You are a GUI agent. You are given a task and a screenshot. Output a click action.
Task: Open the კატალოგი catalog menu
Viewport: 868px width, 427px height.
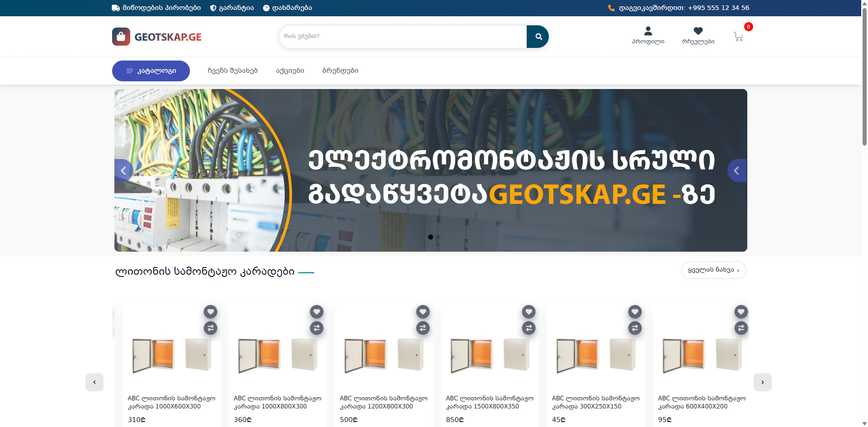click(151, 70)
